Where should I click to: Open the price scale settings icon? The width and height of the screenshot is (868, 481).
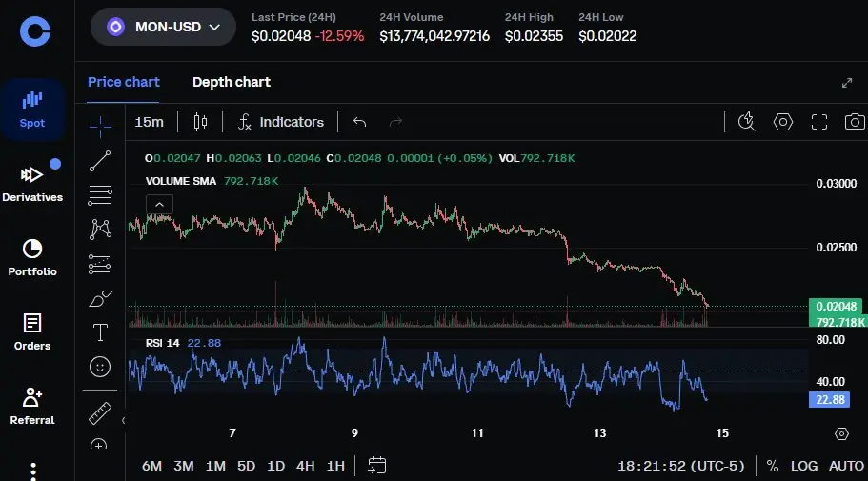[x=841, y=434]
